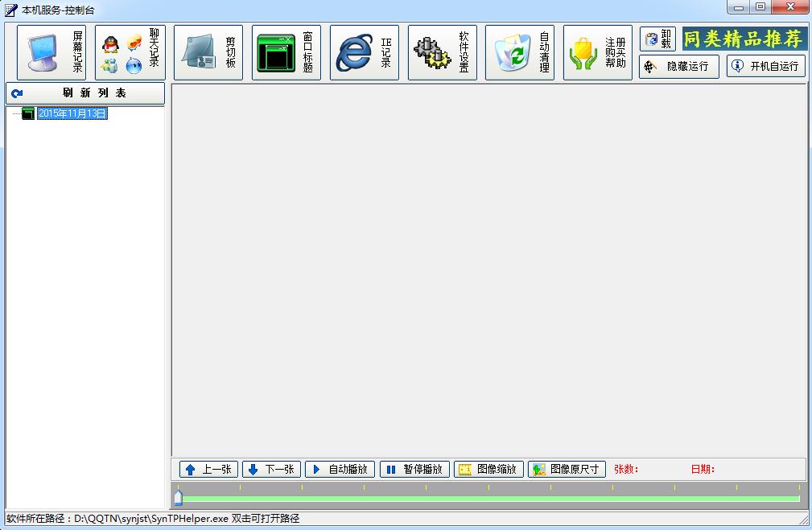View the IE记录 browser history
Screen dimensions: 812x530
tap(365, 53)
